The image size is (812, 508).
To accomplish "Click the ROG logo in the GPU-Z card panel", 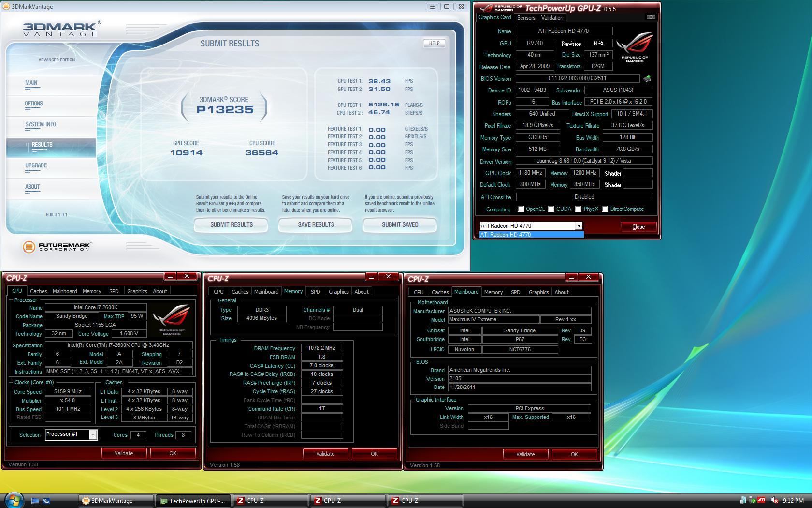I will click(634, 47).
